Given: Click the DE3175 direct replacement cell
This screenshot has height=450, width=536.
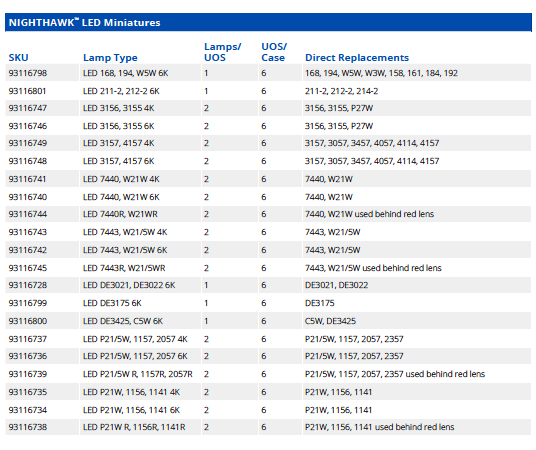Looking at the screenshot, I should click(x=320, y=303).
